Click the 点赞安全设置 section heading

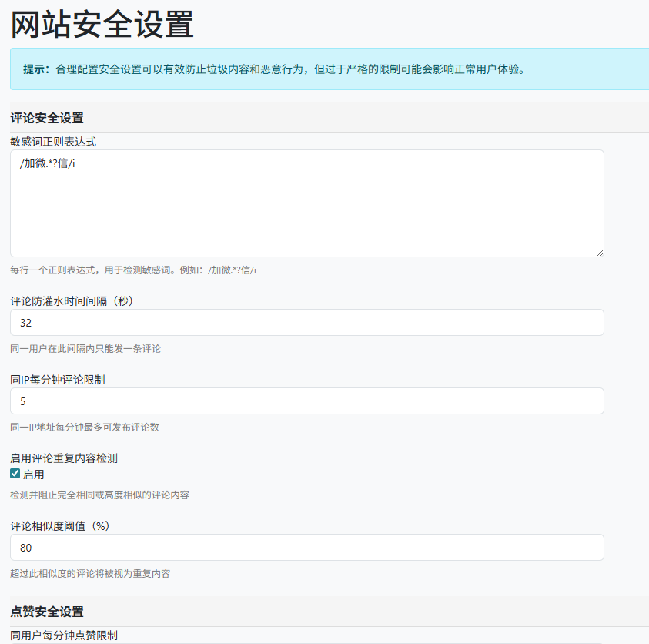(x=47, y=612)
